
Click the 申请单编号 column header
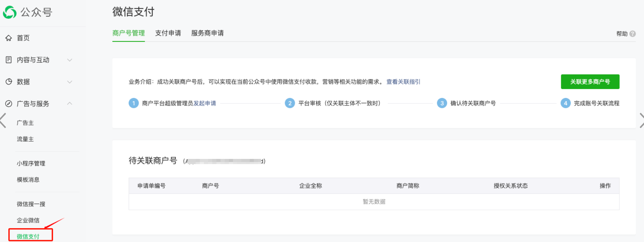(x=152, y=186)
